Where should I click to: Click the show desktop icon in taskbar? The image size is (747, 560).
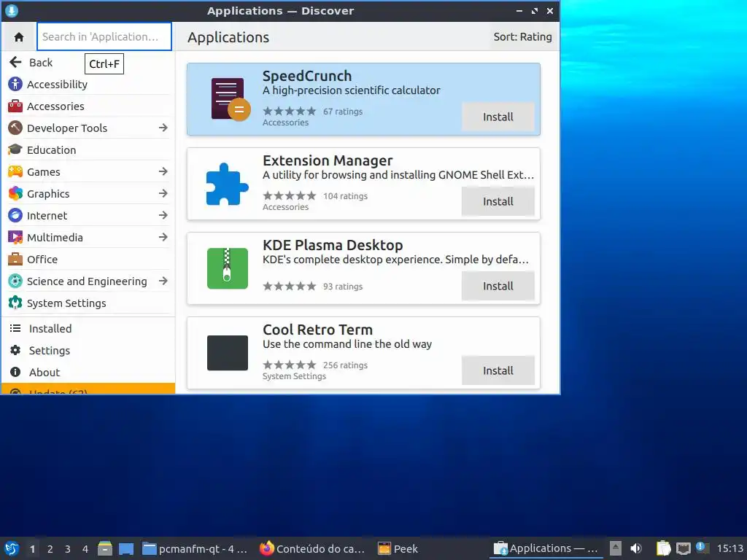[126, 549]
